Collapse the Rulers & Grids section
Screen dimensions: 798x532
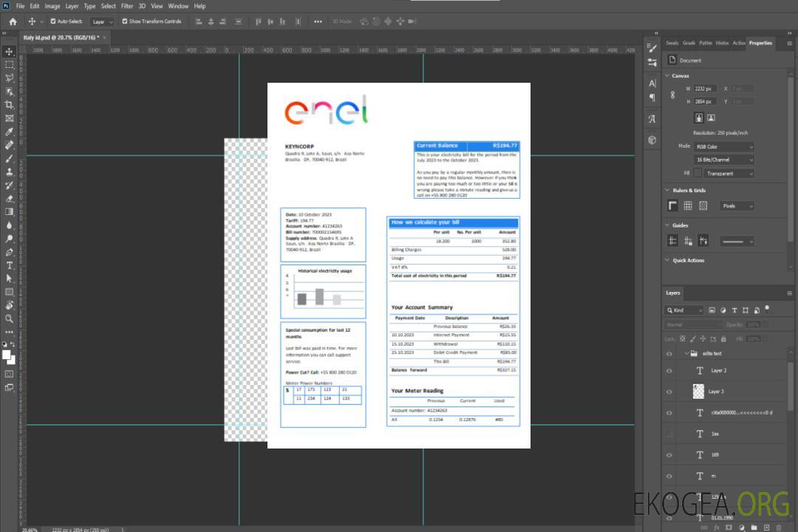(x=668, y=191)
